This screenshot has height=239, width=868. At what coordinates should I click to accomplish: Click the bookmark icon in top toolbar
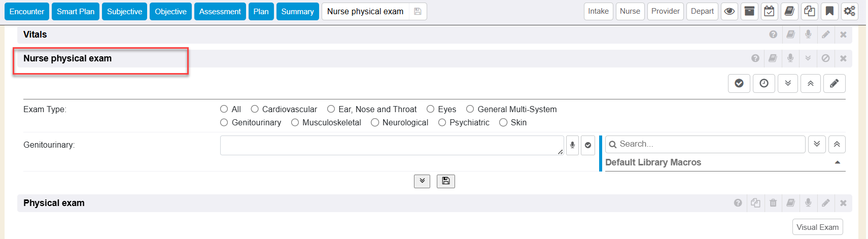tap(829, 11)
